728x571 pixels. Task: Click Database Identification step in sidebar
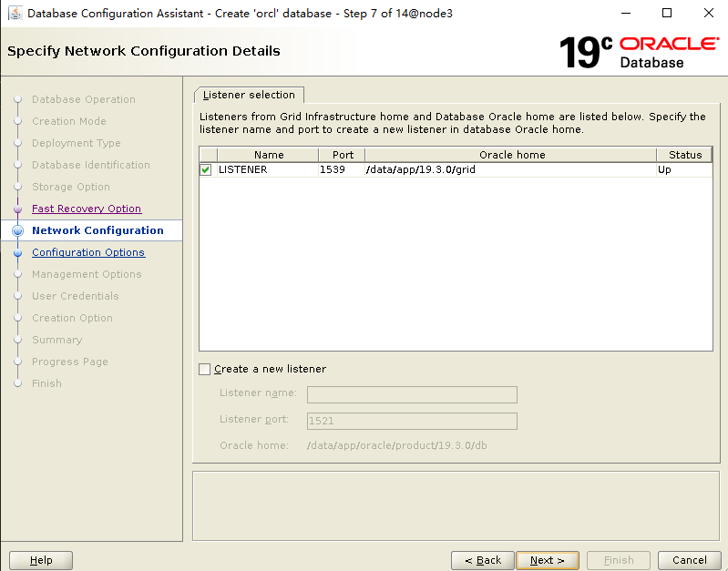pos(91,165)
